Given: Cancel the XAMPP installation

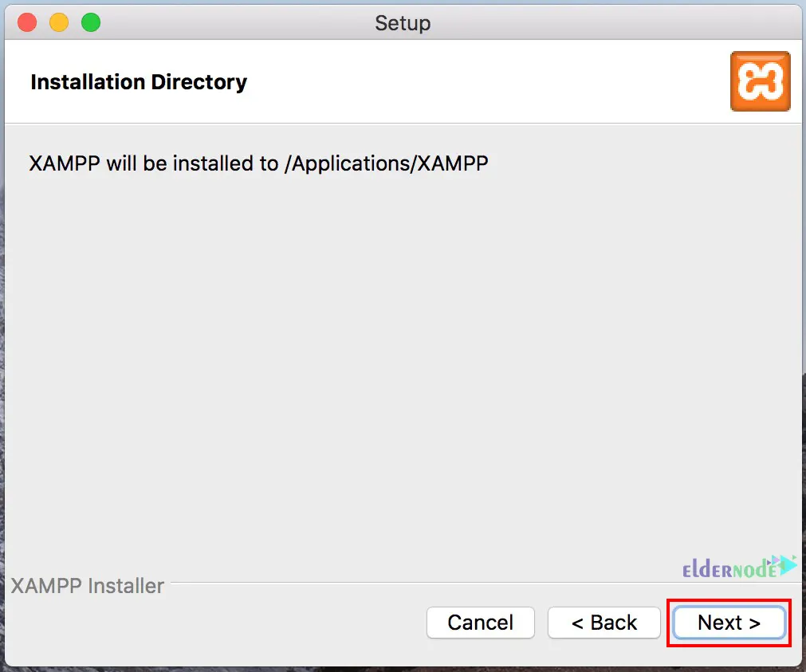Looking at the screenshot, I should pos(481,623).
